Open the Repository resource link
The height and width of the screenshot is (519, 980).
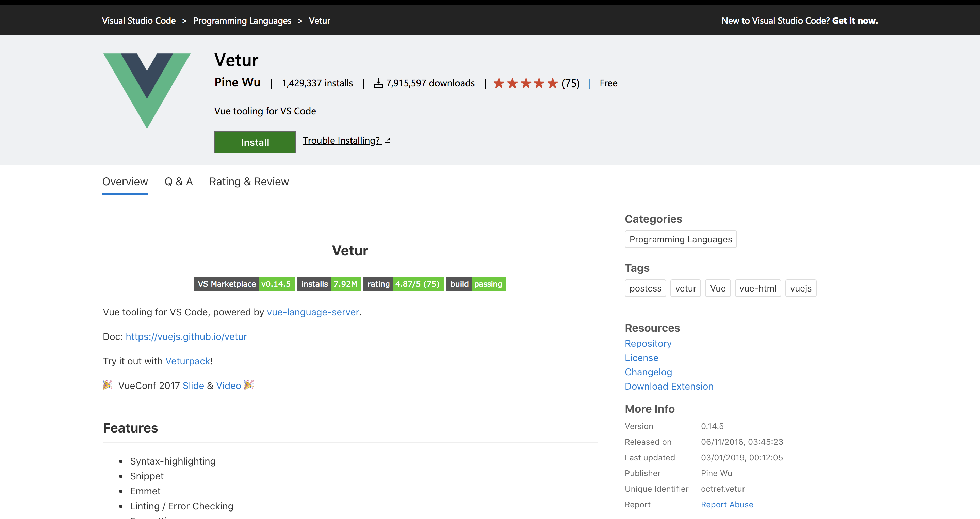point(648,344)
